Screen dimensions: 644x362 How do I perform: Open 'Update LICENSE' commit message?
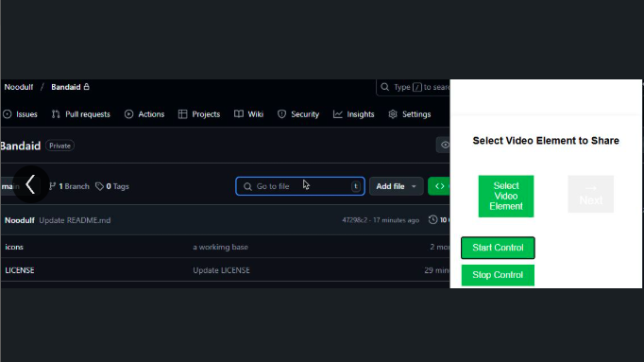(221, 270)
